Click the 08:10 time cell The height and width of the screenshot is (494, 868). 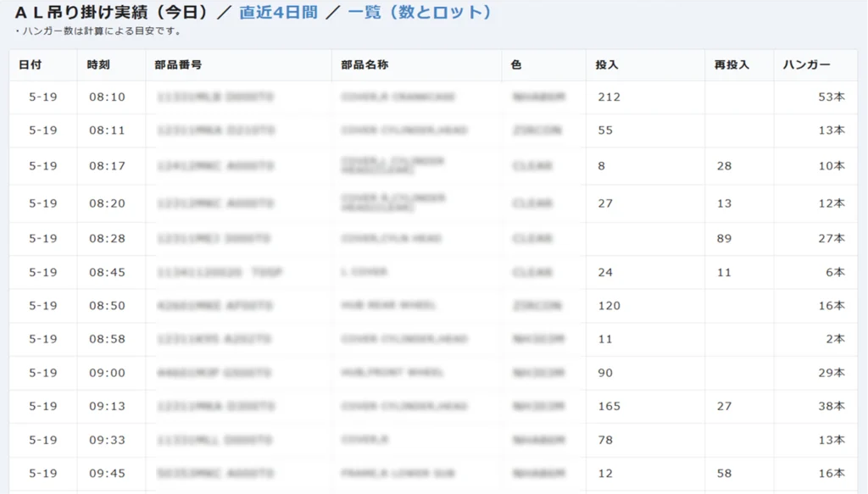pos(107,97)
